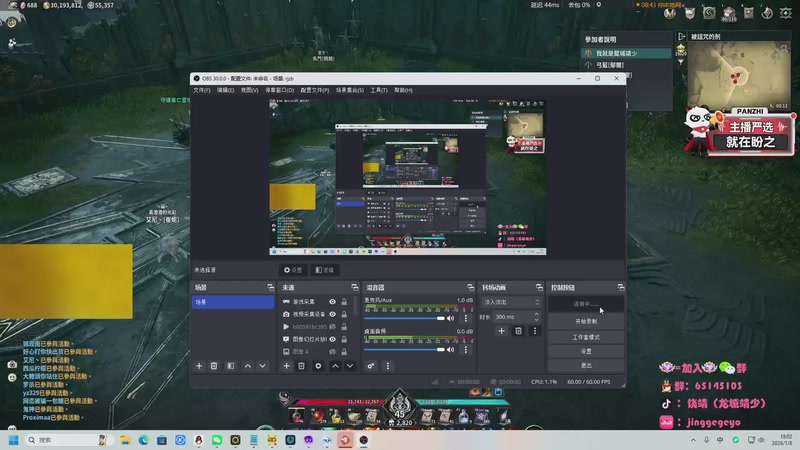Screen dimensions: 800x450
Task: Mute the 麦克风/Aux speaker icon
Action: (451, 318)
